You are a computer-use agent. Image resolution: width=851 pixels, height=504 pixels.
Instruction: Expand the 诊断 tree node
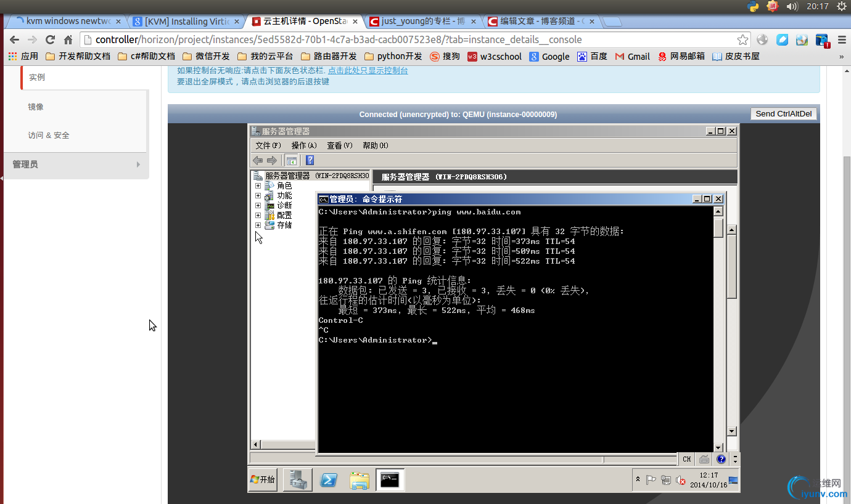[258, 205]
